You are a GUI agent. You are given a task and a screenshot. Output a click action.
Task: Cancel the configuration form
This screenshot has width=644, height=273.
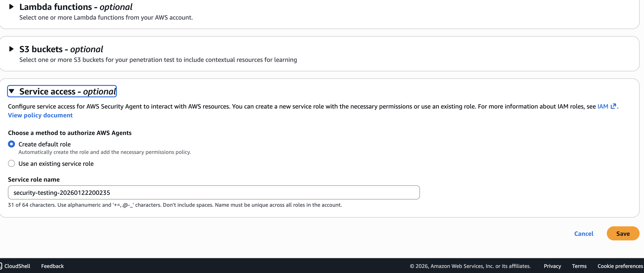click(583, 234)
